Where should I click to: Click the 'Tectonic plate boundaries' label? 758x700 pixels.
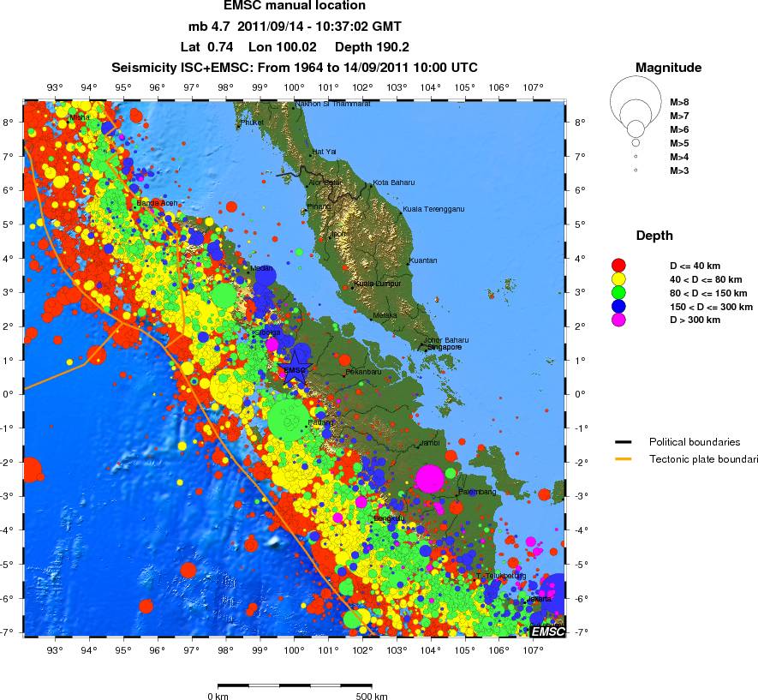point(703,459)
